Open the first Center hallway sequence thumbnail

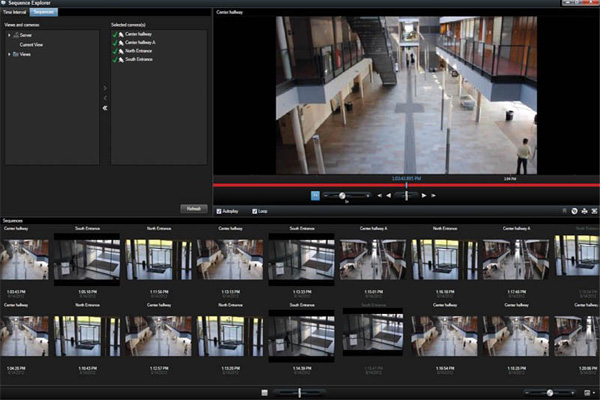pos(24,259)
